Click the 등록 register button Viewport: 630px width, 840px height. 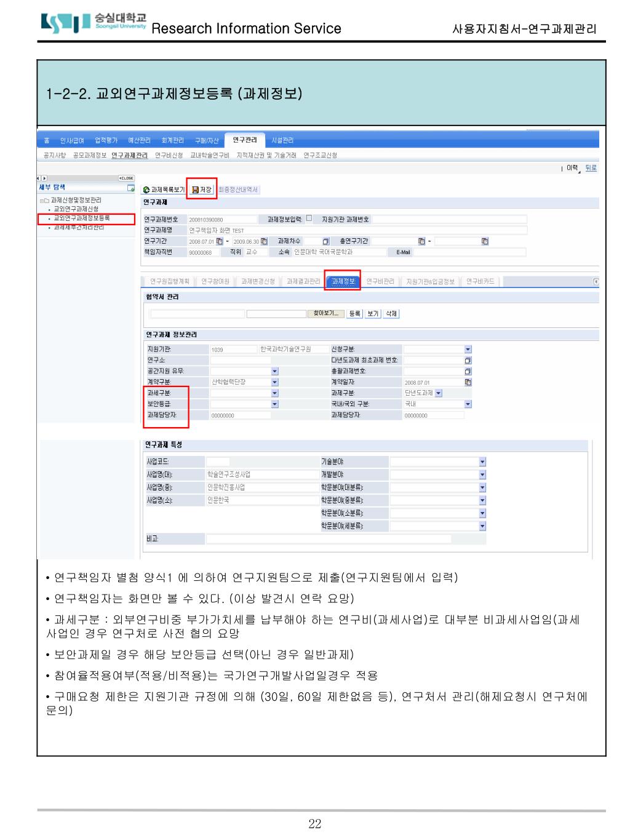355,313
